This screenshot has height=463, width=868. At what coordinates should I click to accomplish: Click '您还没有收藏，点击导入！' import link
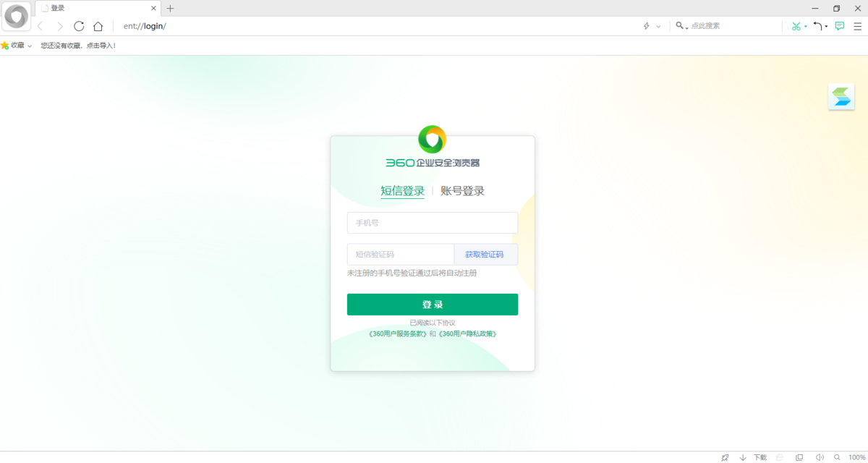tap(78, 46)
